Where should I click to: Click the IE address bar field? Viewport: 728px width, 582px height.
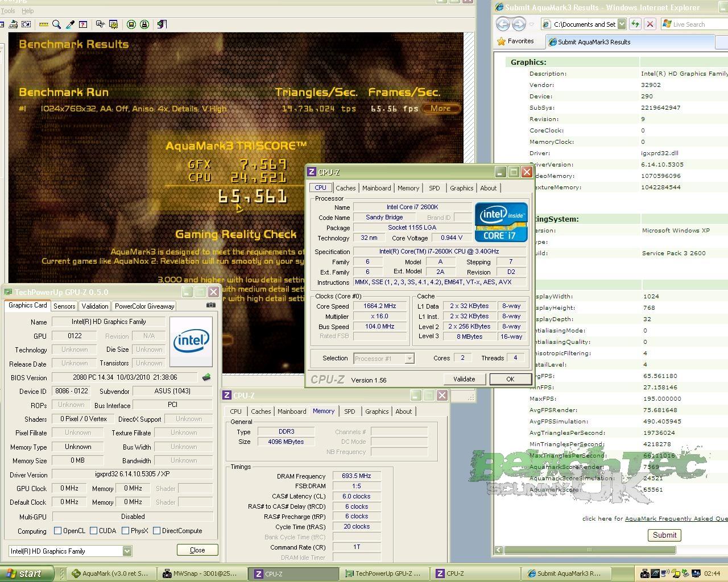[x=584, y=24]
